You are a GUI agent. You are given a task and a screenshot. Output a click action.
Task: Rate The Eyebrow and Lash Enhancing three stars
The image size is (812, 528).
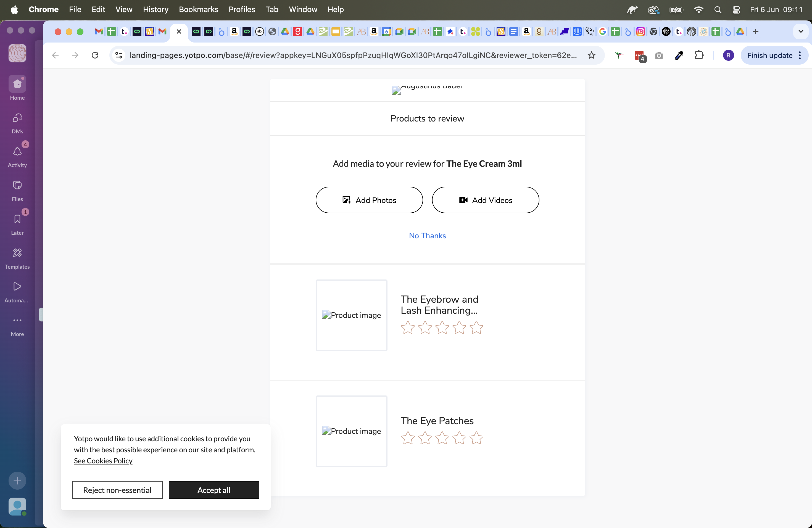[442, 328]
